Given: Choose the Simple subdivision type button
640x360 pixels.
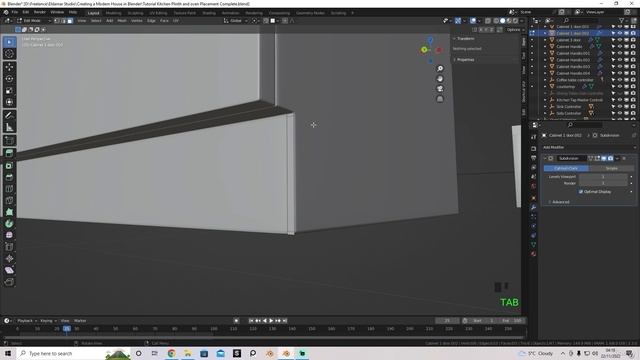Looking at the screenshot, I should pos(611,168).
